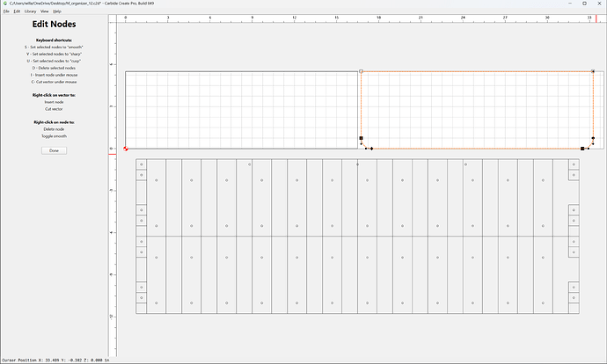Screen dimensions: 607x364
Task: Select the diamond node at bottom-left curve end
Action: click(371, 149)
